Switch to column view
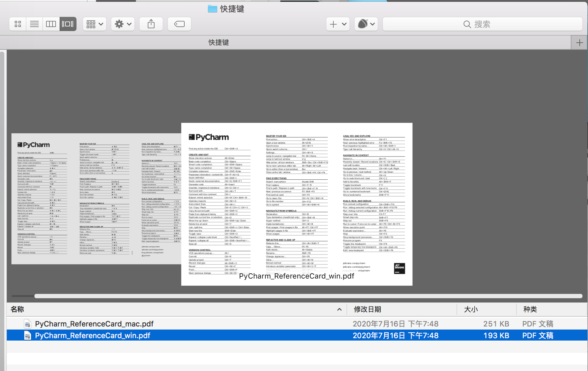 pyautogui.click(x=51, y=24)
